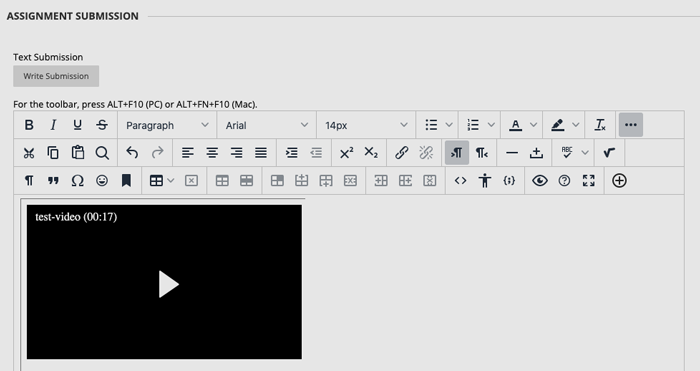Open table row properties

click(x=246, y=180)
